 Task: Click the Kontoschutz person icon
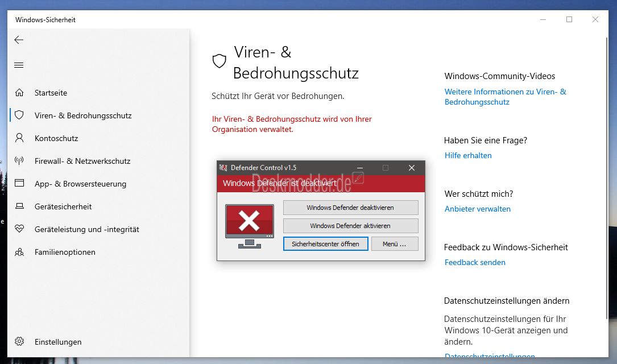pos(19,138)
